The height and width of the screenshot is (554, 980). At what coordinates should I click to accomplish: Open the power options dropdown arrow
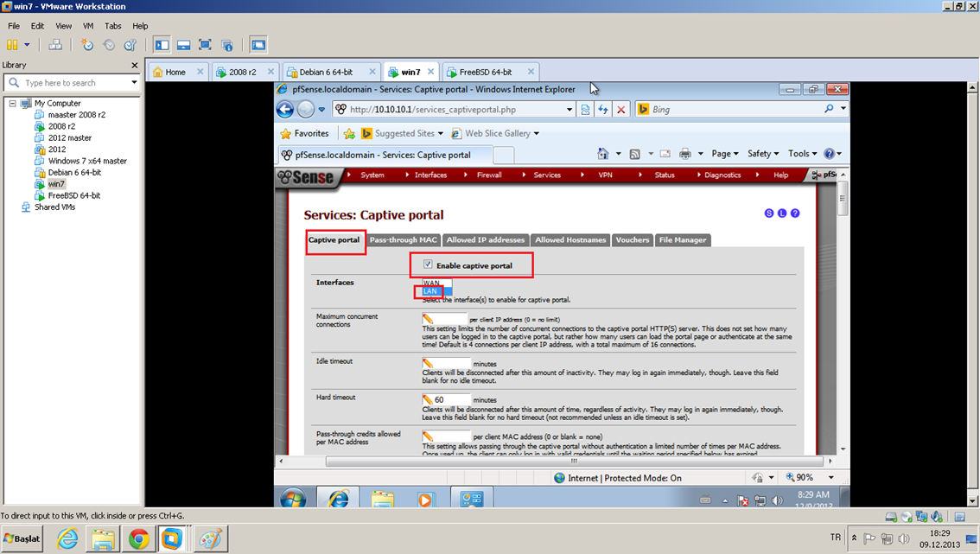point(27,44)
